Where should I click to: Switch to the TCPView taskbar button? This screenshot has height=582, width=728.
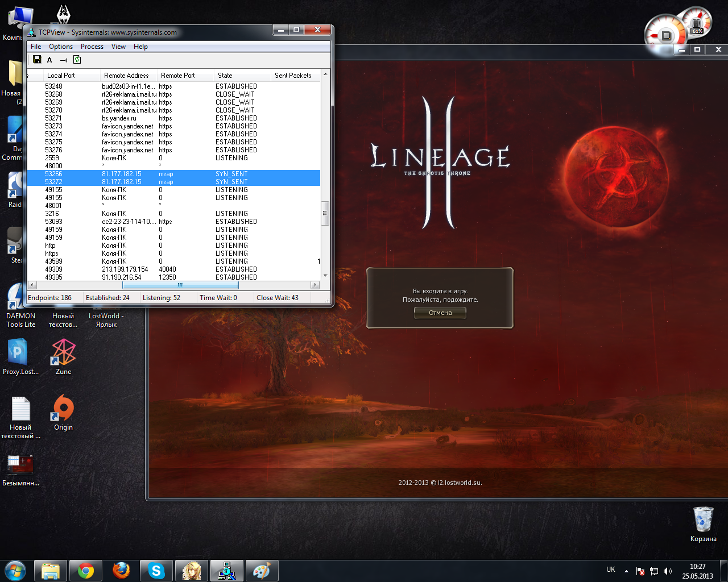tap(227, 571)
